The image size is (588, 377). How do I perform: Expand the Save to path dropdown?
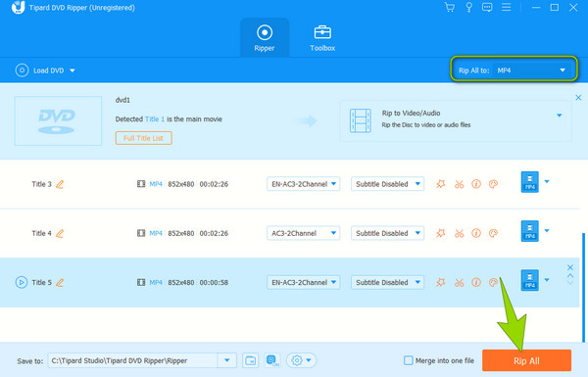coord(227,360)
